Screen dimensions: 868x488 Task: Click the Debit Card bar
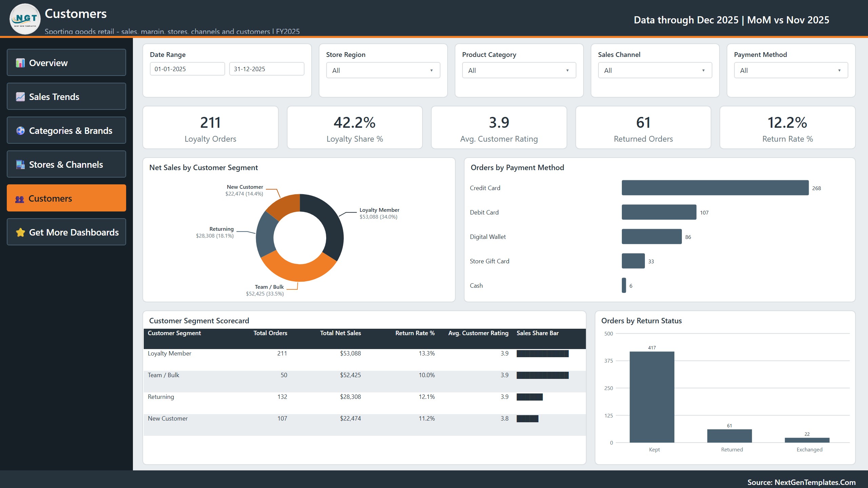659,212
